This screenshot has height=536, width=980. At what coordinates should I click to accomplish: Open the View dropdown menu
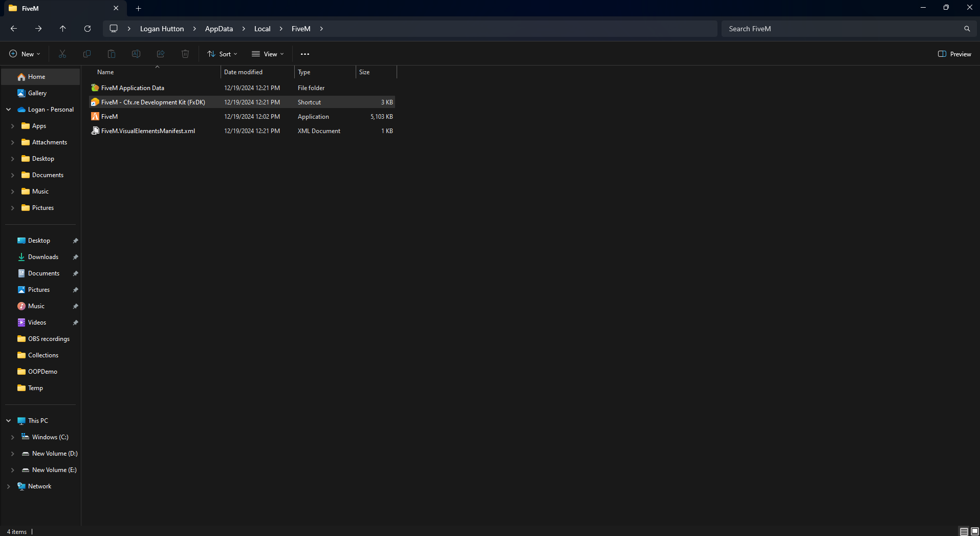[x=268, y=54]
